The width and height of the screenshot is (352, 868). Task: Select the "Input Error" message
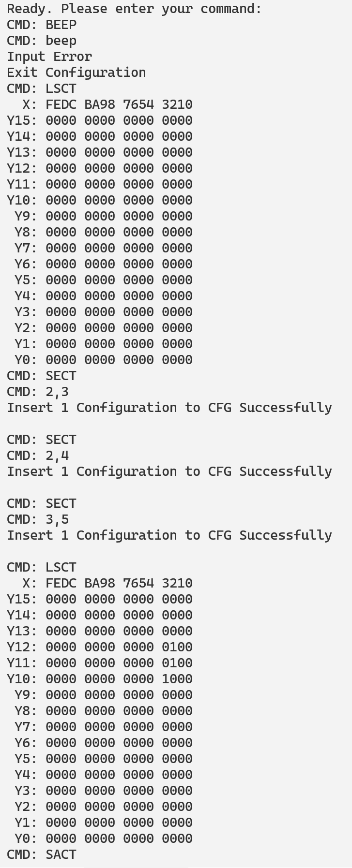tap(49, 57)
